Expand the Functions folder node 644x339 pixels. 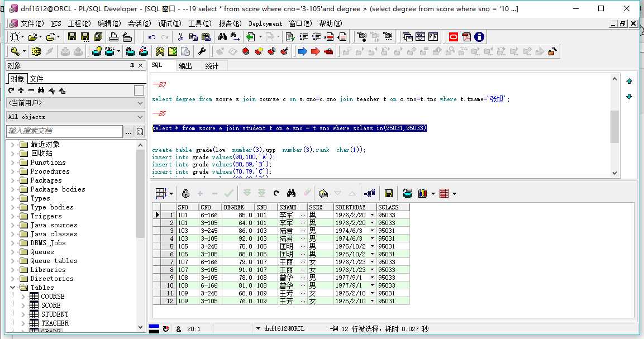pos(12,163)
